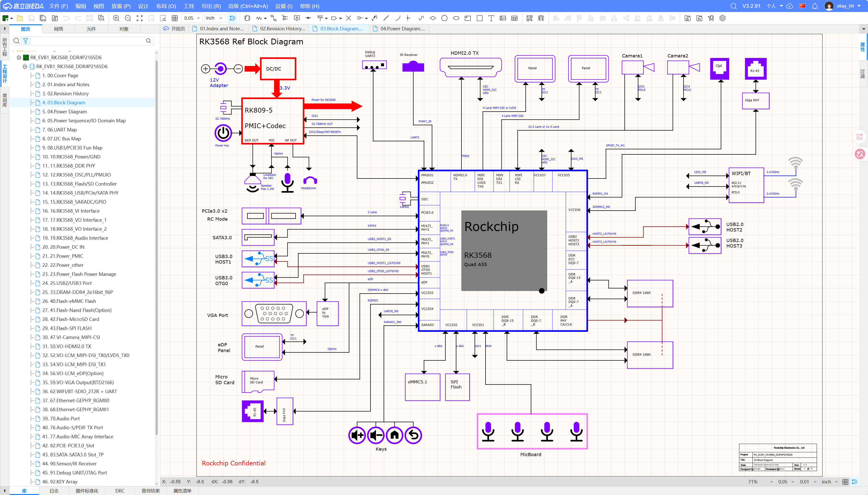Select the text tool
Screen dimensions: 868x495
tap(491, 18)
